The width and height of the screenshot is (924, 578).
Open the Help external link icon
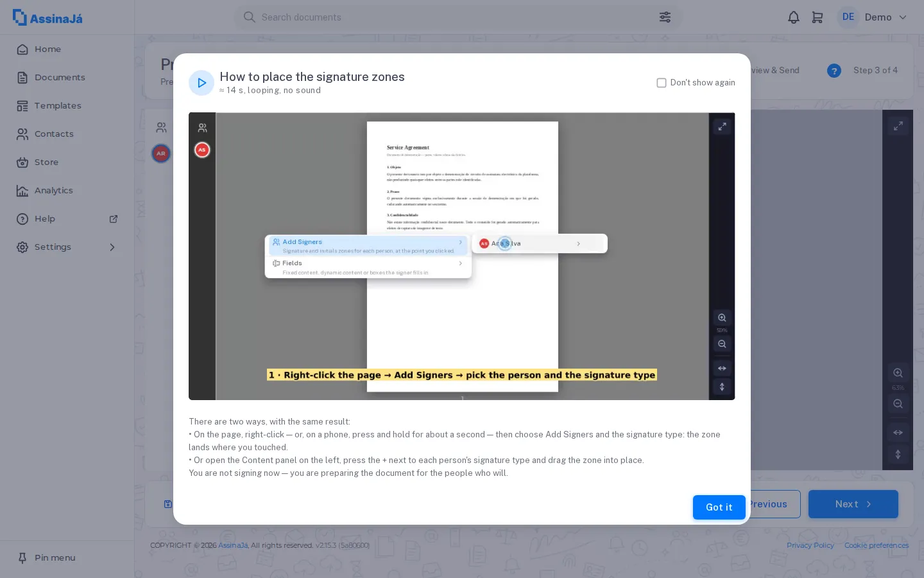point(114,219)
